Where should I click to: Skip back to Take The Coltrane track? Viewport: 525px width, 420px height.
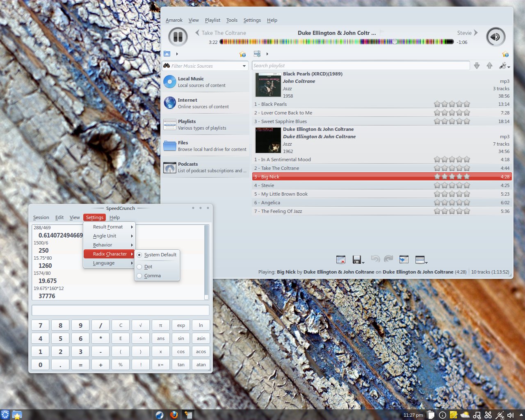point(221,33)
